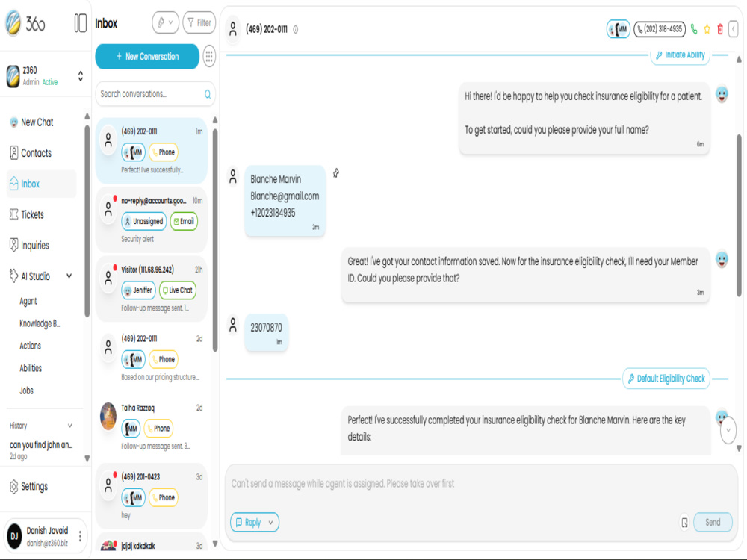Open the Reply type dropdown

point(255,523)
